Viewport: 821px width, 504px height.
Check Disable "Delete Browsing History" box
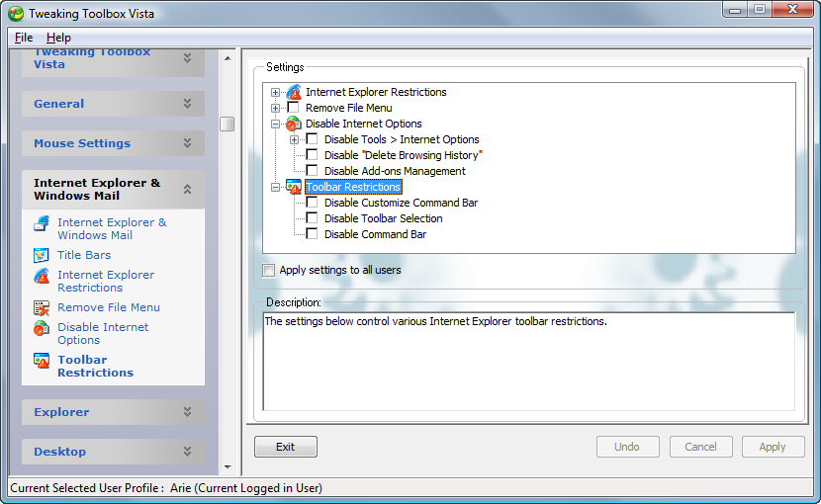[312, 154]
